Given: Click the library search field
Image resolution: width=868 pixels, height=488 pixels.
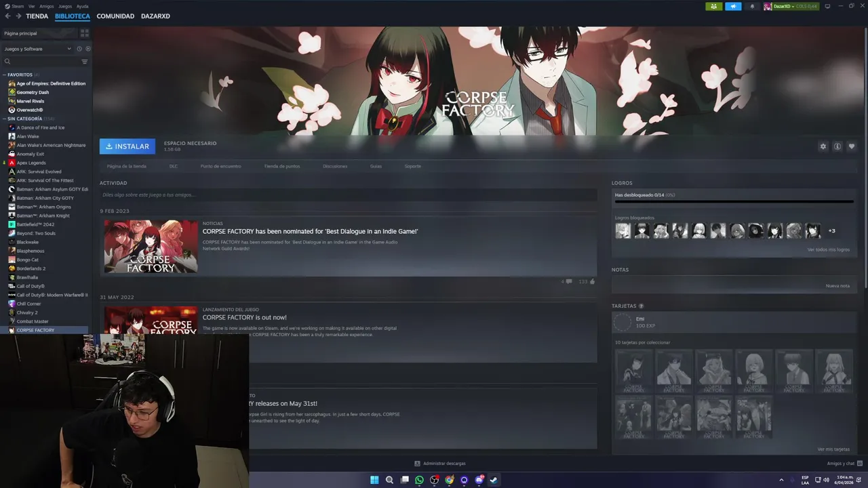Looking at the screenshot, I should (41, 62).
